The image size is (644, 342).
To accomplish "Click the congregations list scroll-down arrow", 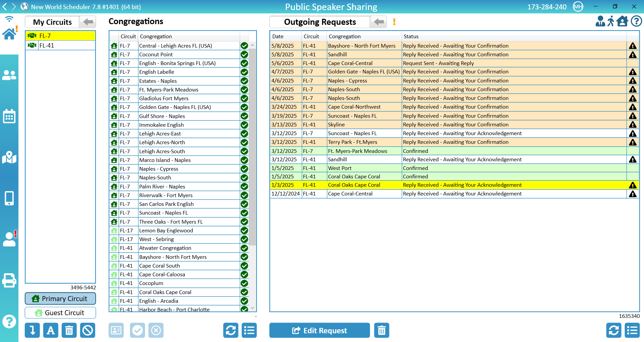I will tap(253, 308).
